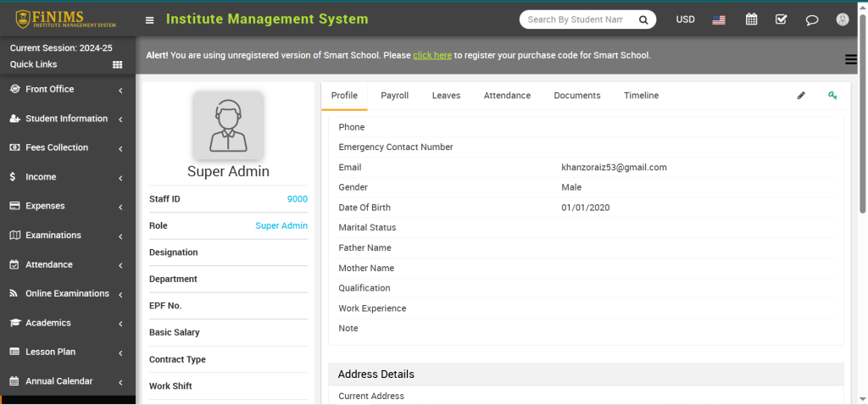
Task: Switch to the Payroll tab
Action: 394,96
